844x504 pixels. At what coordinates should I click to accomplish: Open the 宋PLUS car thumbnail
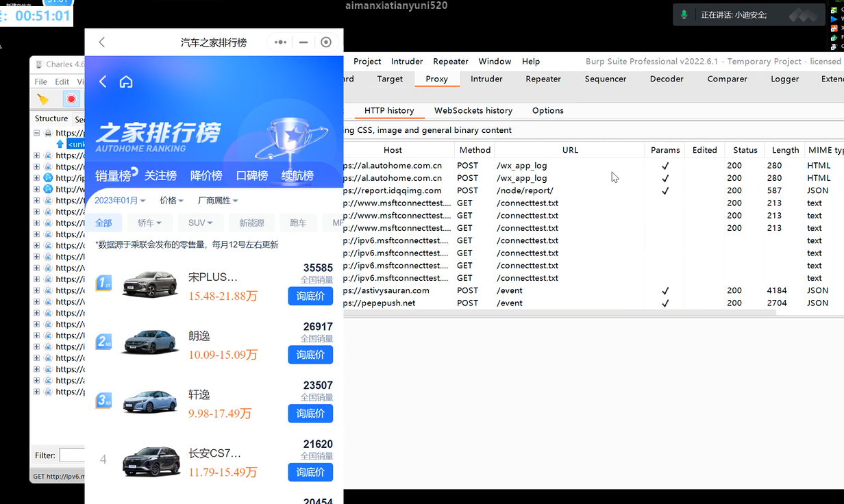(149, 283)
